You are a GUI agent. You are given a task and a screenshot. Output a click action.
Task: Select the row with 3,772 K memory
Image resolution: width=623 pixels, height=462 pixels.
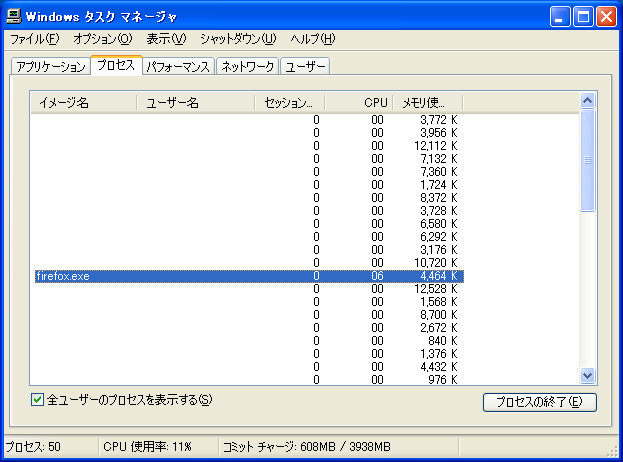pyautogui.click(x=250, y=120)
